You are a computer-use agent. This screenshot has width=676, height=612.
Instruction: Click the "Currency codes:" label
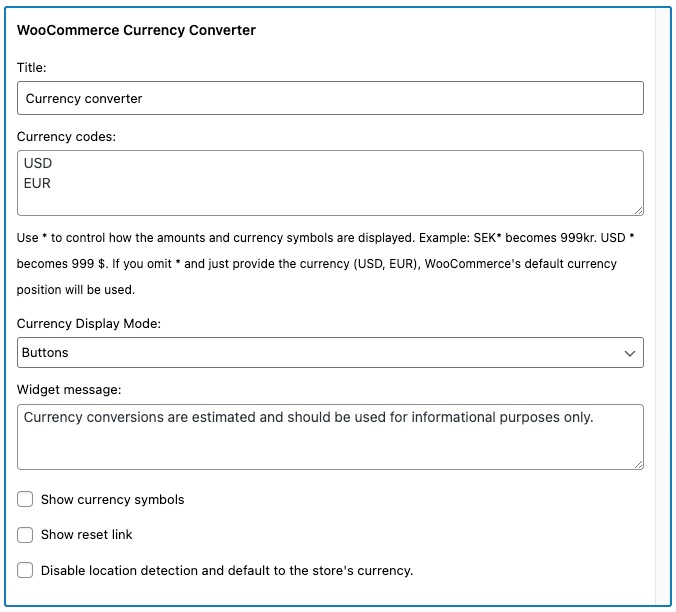(67, 136)
